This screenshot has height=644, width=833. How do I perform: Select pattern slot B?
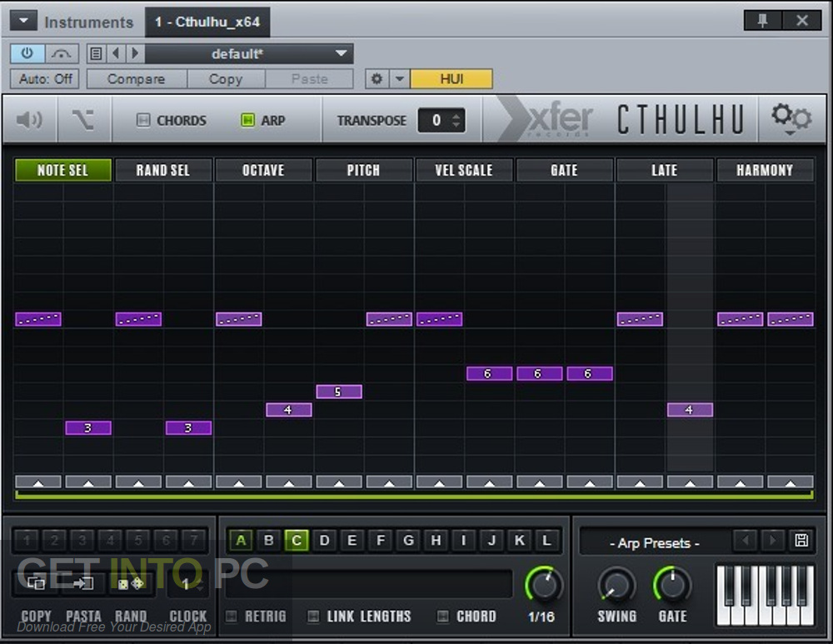tap(269, 541)
